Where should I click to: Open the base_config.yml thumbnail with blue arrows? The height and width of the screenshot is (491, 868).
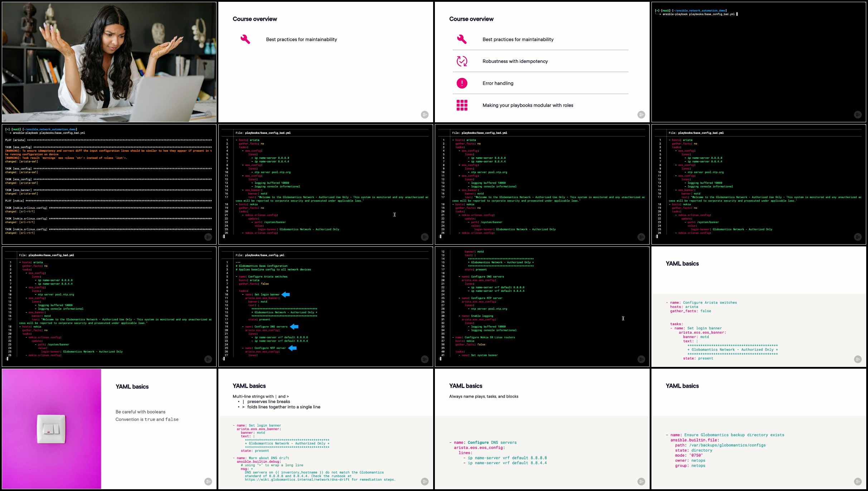[326, 306]
